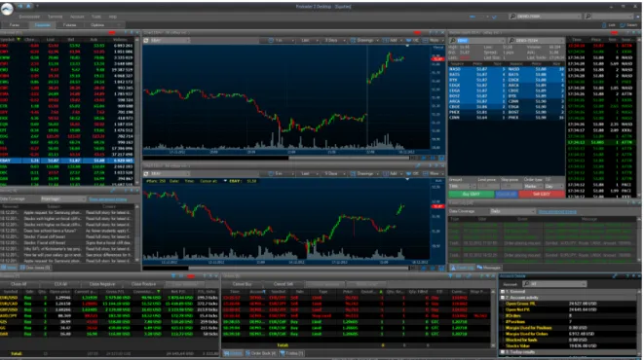Open upper chart Last price type dropdown
This screenshot has width=644, height=360.
pyautogui.click(x=308, y=40)
